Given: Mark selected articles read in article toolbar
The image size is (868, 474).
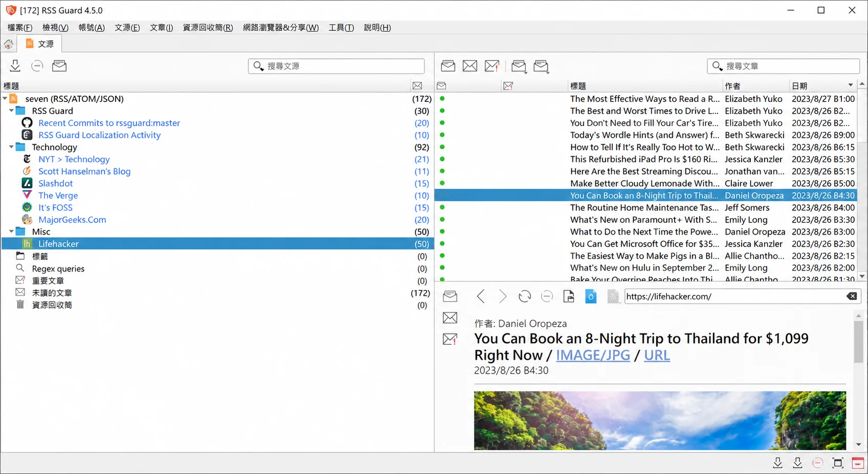Looking at the screenshot, I should pyautogui.click(x=448, y=65).
